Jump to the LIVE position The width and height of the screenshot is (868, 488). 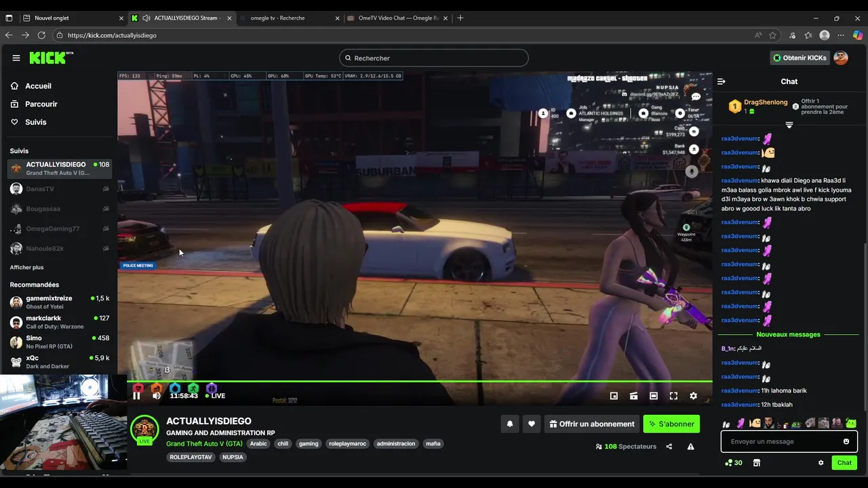click(x=216, y=396)
